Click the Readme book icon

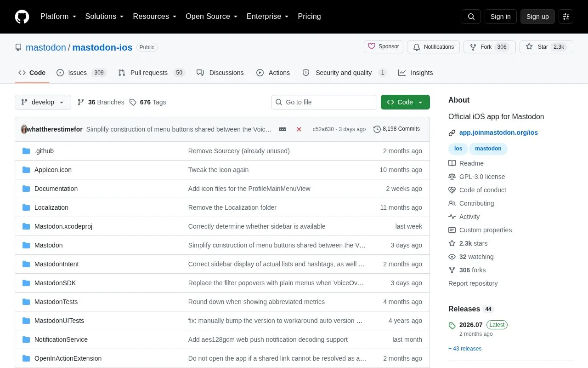click(452, 163)
